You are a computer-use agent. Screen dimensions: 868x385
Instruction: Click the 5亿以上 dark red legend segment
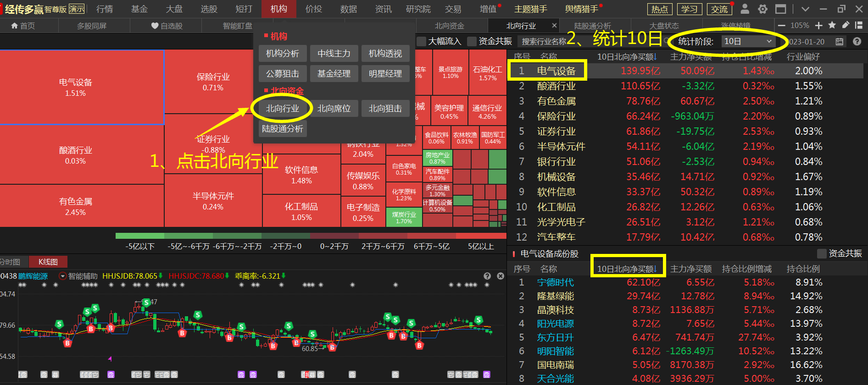click(x=481, y=236)
